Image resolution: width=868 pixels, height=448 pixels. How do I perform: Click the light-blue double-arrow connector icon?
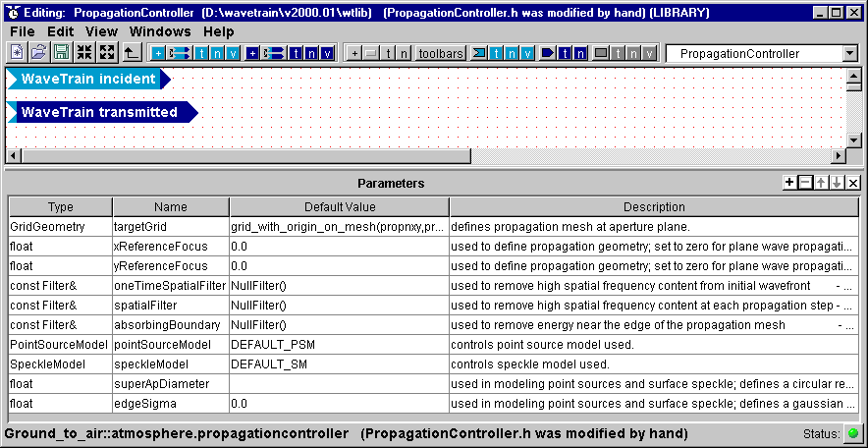tap(180, 53)
